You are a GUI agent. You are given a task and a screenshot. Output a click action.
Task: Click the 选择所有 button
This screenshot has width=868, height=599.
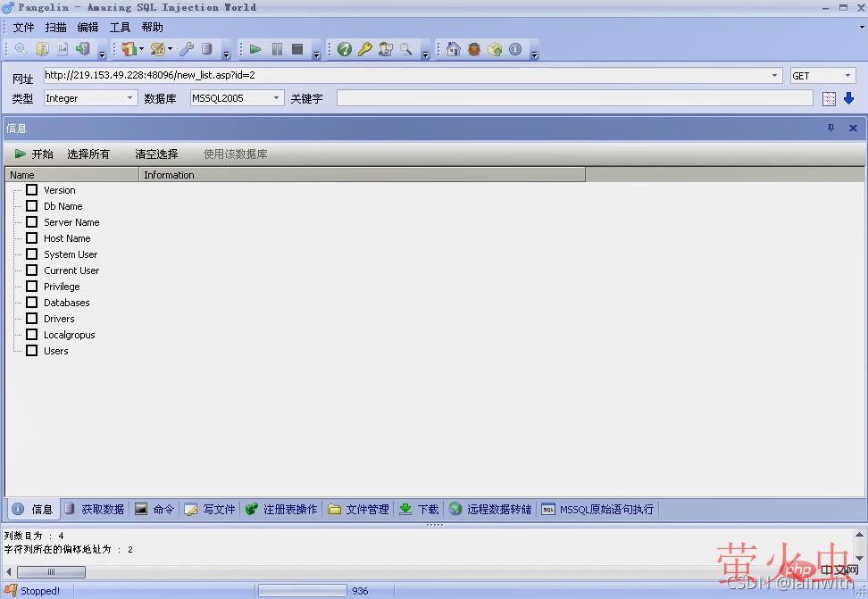tap(88, 154)
